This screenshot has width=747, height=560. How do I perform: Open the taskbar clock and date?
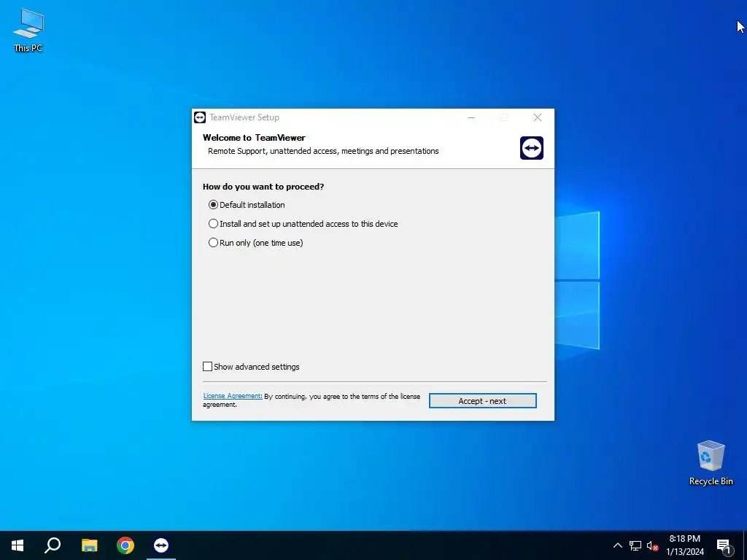click(x=684, y=545)
